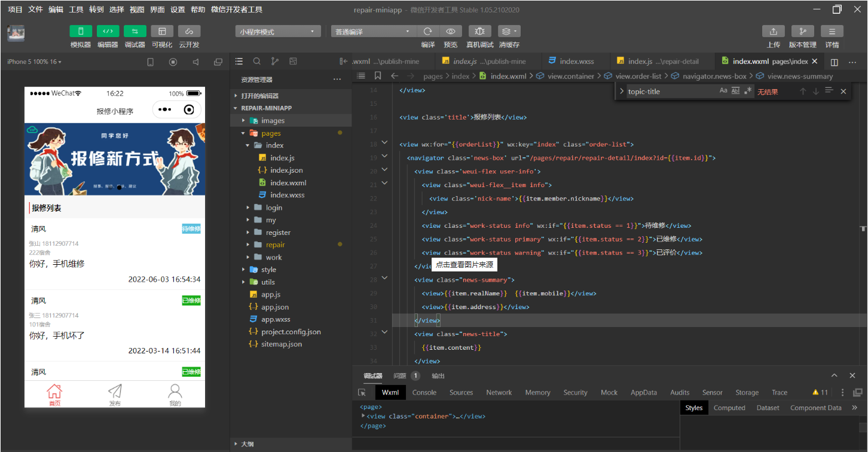The height and width of the screenshot is (452, 868).
Task: Toggle regular expression search option
Action: 748,91
